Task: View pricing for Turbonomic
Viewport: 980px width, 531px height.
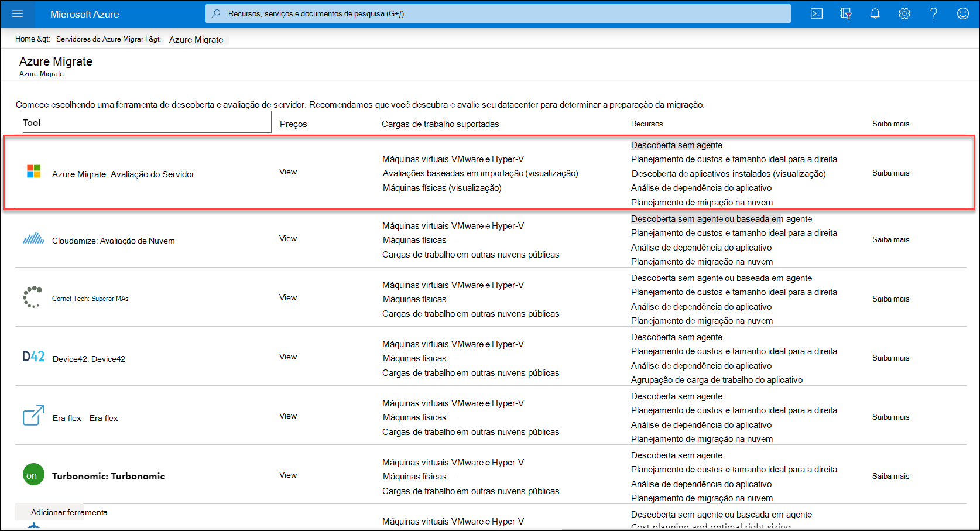Action: click(x=288, y=475)
